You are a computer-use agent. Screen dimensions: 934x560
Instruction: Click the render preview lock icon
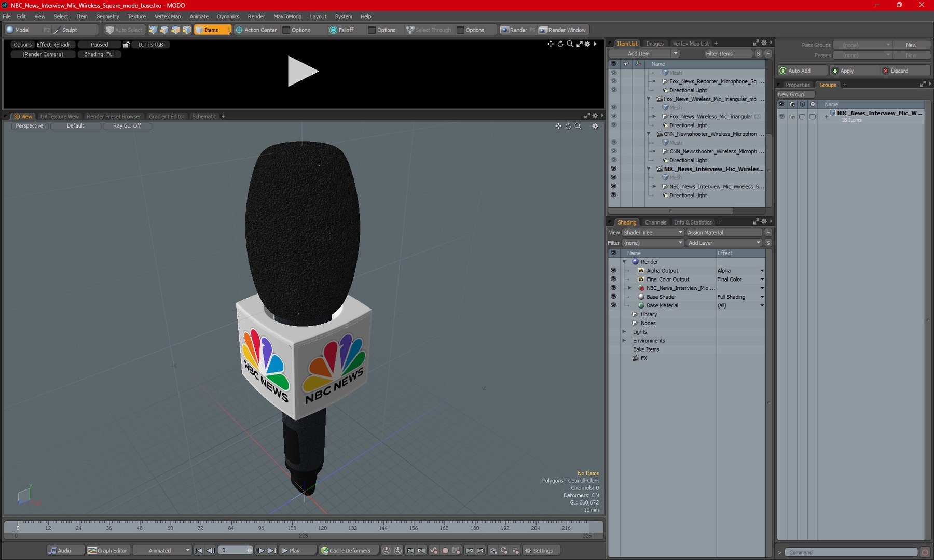pyautogui.click(x=126, y=45)
